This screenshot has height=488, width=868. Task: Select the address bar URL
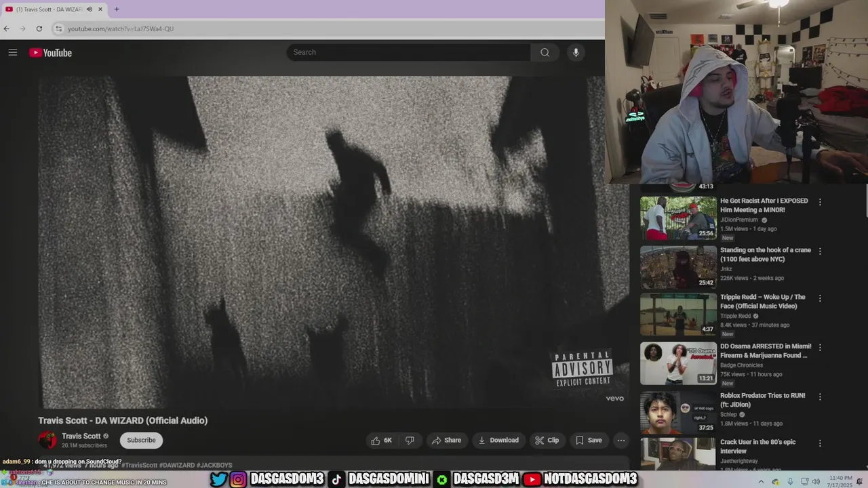(x=121, y=28)
